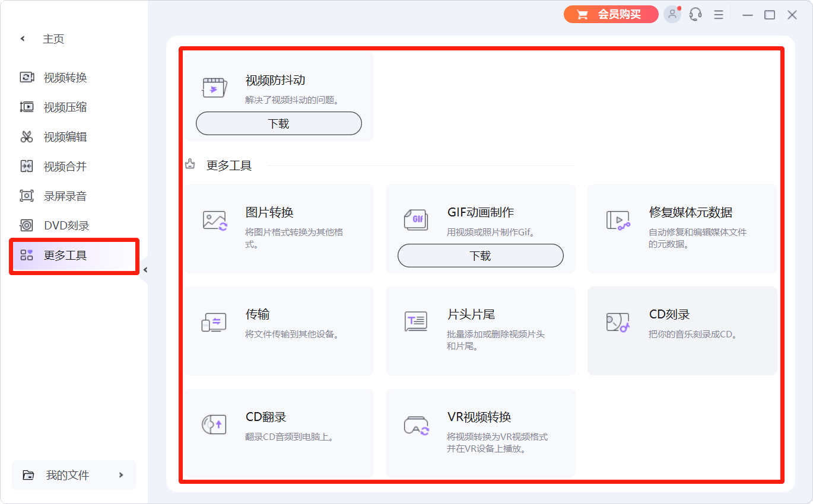Expand 我的文件 with its right arrow

(x=121, y=475)
